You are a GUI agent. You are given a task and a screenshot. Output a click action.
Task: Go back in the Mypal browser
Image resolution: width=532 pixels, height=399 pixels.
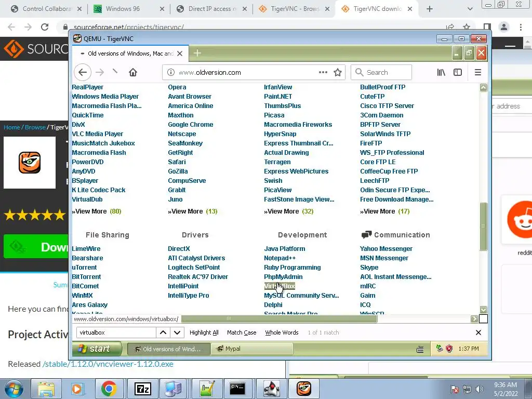tap(83, 72)
